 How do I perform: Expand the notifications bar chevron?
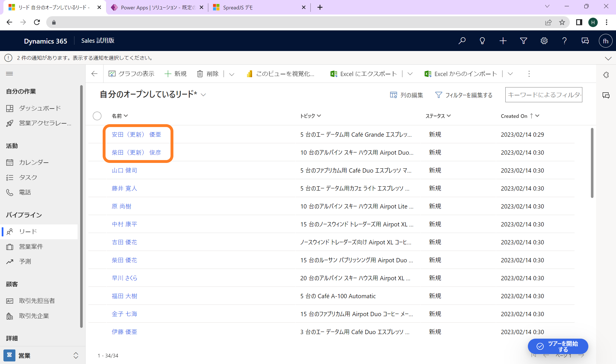pyautogui.click(x=608, y=58)
